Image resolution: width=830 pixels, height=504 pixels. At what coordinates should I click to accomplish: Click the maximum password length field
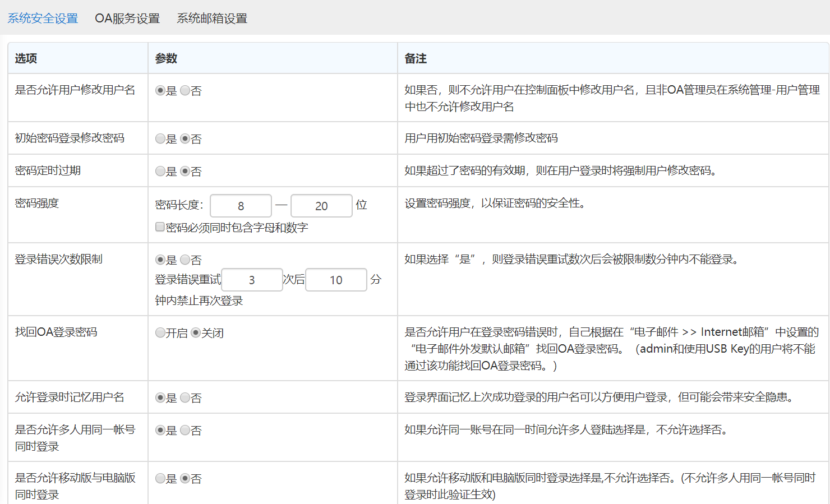[x=321, y=206]
